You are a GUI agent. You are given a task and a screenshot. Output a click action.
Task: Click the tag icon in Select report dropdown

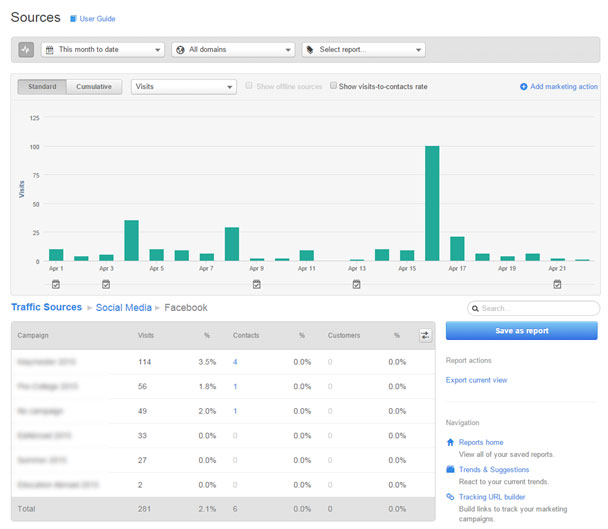coord(310,50)
